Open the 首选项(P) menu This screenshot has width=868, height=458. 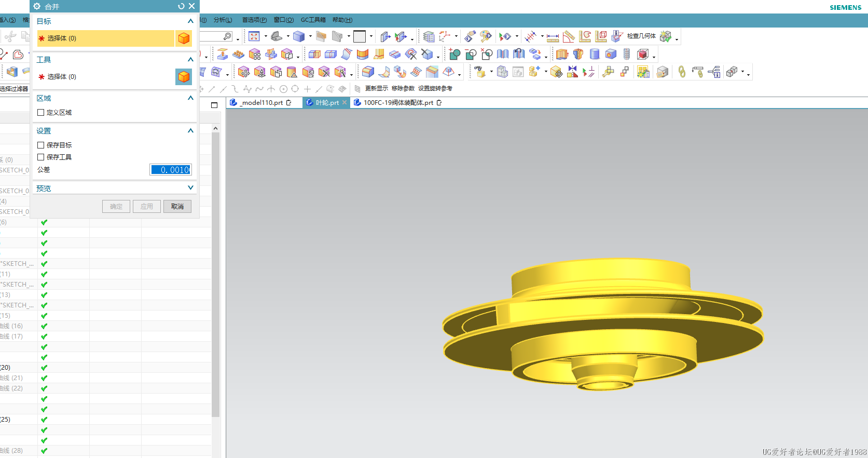tap(254, 20)
